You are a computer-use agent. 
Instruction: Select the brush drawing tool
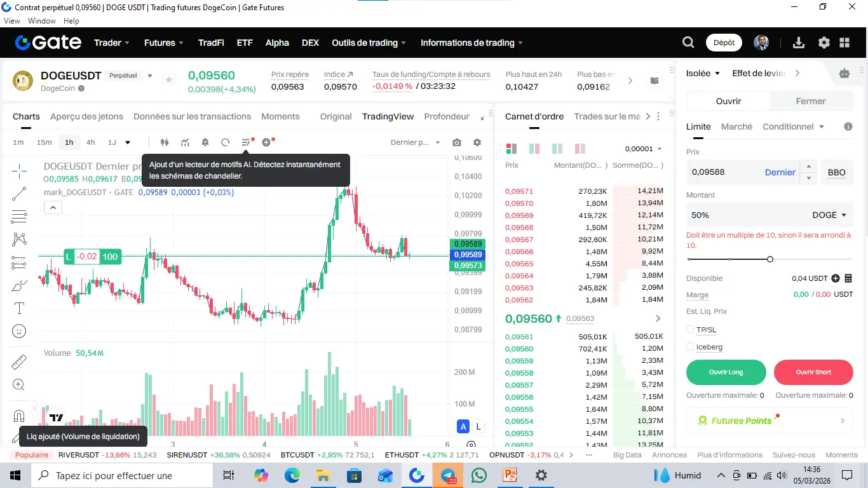click(19, 285)
